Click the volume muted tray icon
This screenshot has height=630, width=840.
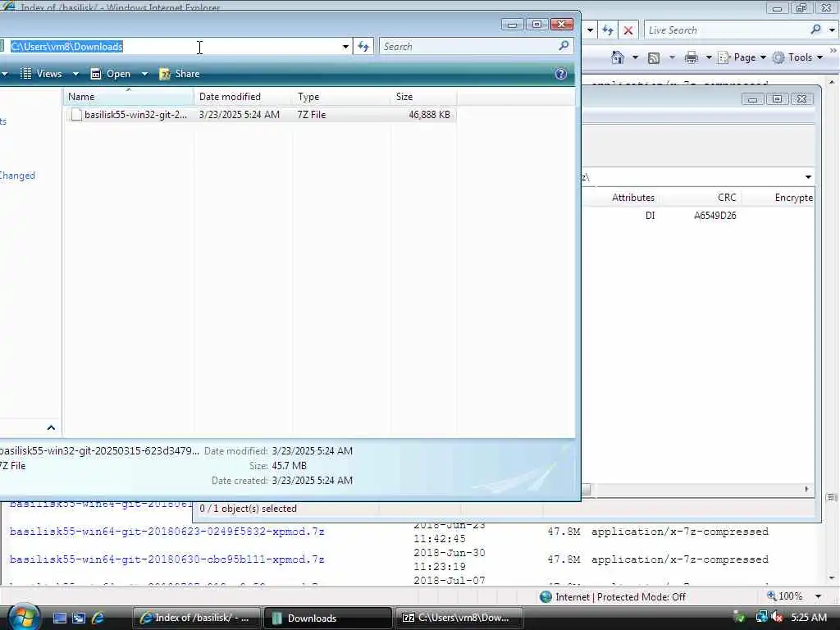777,618
